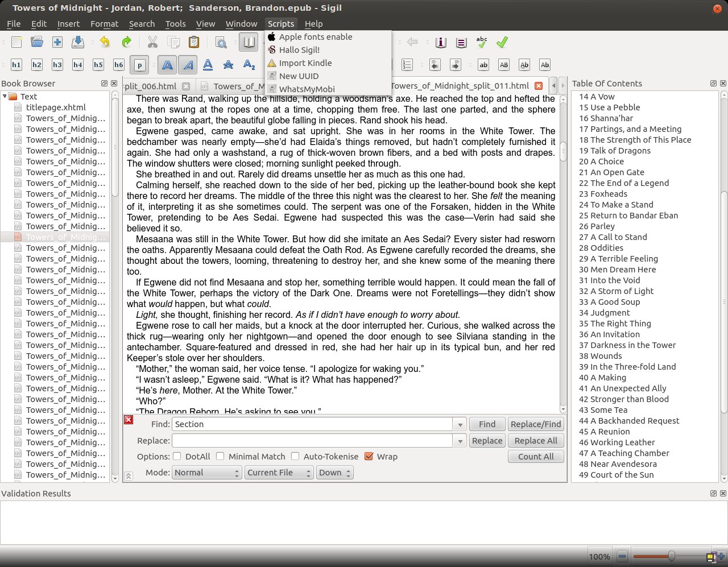Zoom out with the minus button

[622, 557]
